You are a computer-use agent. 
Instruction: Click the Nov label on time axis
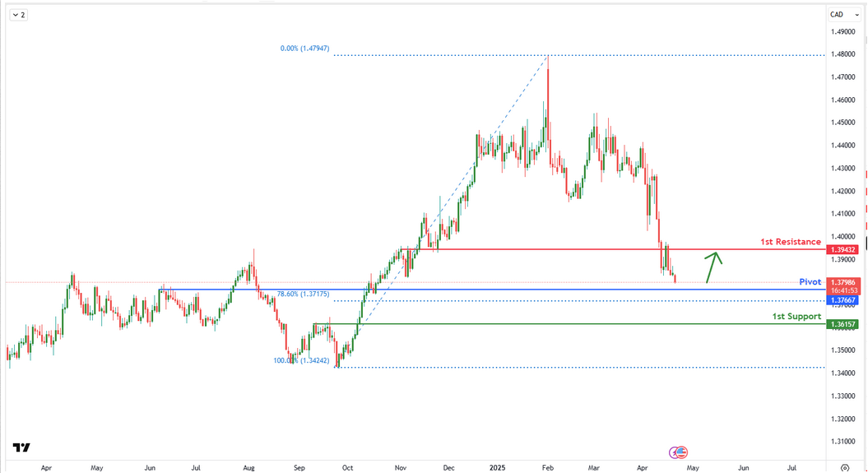tap(400, 468)
